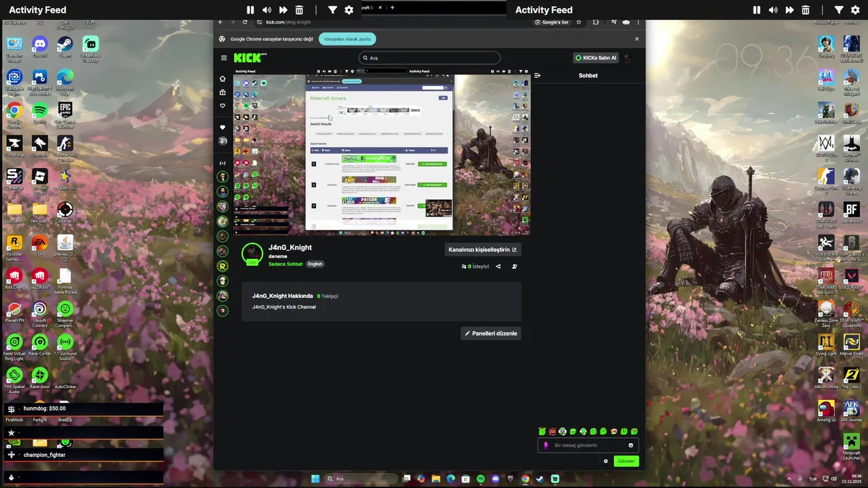The image size is (868, 488).
Task: Open right Activity Feed settings gear
Action: (855, 10)
